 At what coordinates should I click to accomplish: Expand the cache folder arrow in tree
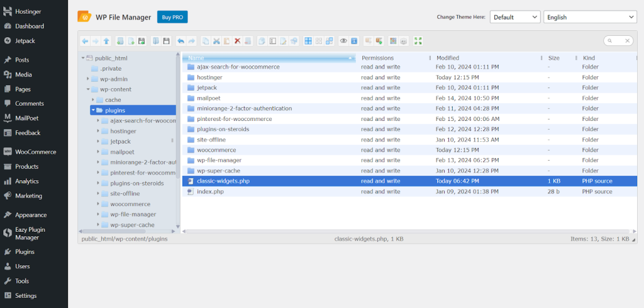93,100
